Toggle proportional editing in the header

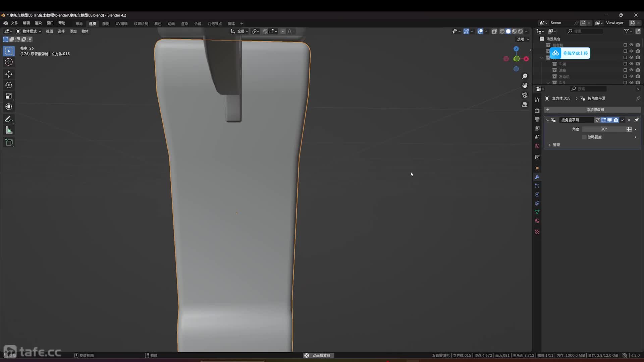[x=283, y=31]
